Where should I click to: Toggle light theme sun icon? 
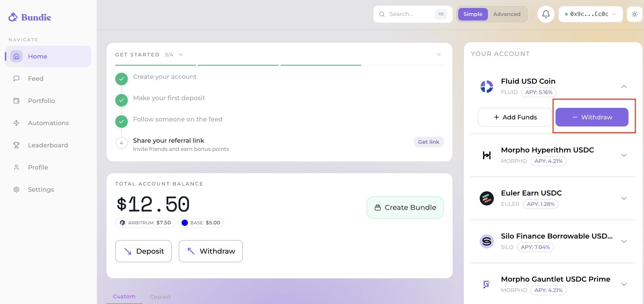634,14
